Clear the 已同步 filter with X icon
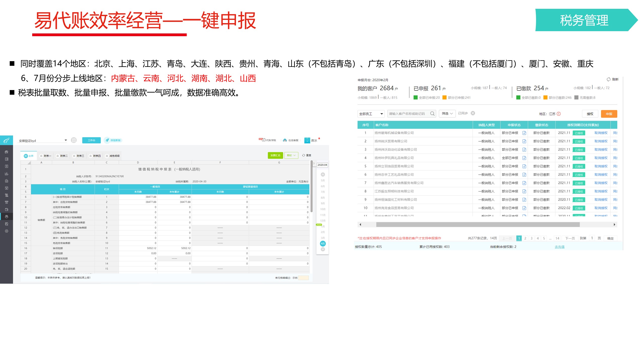 pyautogui.click(x=473, y=113)
